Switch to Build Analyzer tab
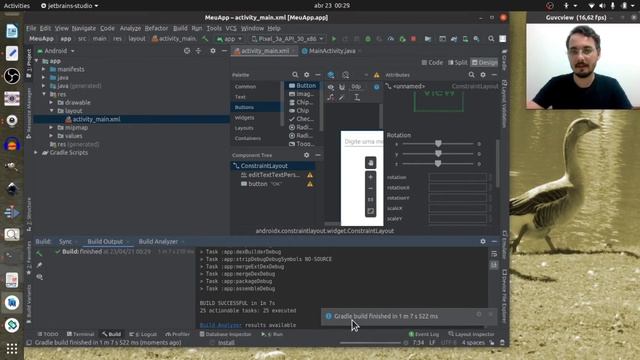The width and height of the screenshot is (640, 360). [x=158, y=241]
